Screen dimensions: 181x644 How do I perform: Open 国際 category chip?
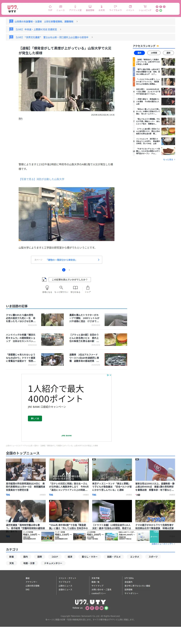coord(39,557)
